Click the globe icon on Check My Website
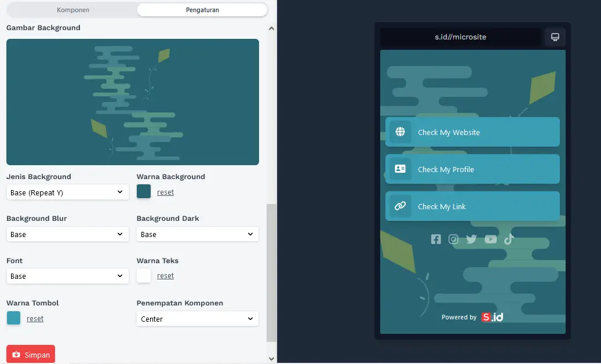601x364 pixels. 400,132
